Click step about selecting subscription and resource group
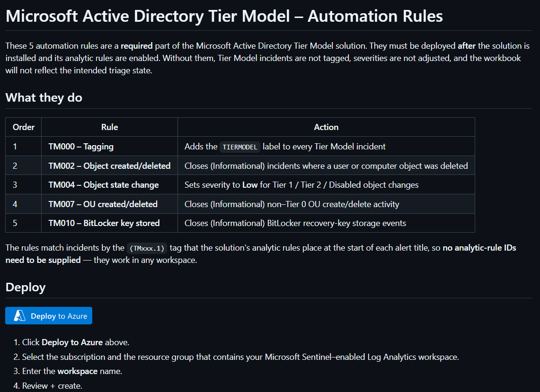The height and width of the screenshot is (392, 540). pos(240,357)
